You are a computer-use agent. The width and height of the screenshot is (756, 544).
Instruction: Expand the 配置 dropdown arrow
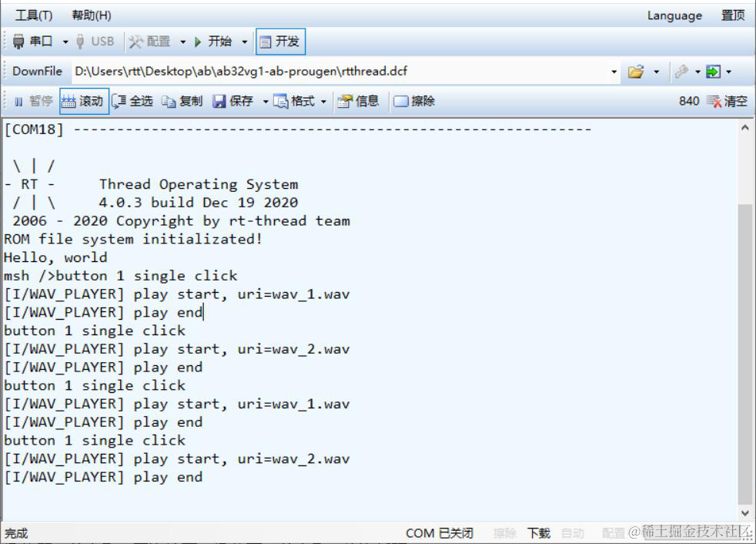coord(182,42)
